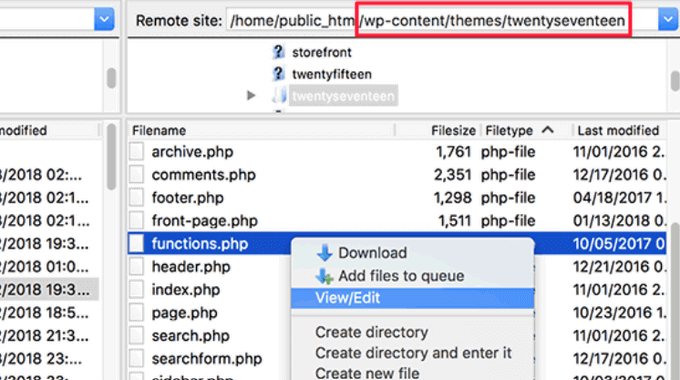Click the Add files to queue icon

(324, 276)
